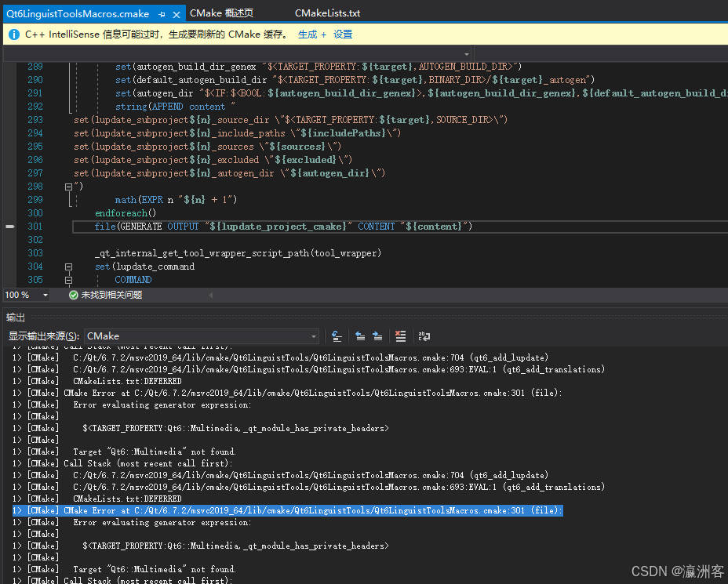Click the margin indicator next to line 301
Screen dimensions: 728x584
point(9,226)
